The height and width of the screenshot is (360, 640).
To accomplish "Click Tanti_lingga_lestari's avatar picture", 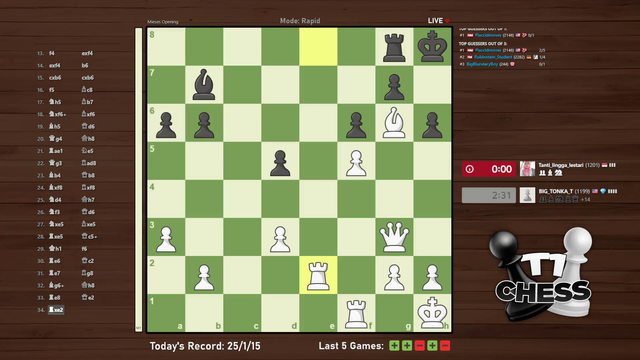I will [x=527, y=169].
